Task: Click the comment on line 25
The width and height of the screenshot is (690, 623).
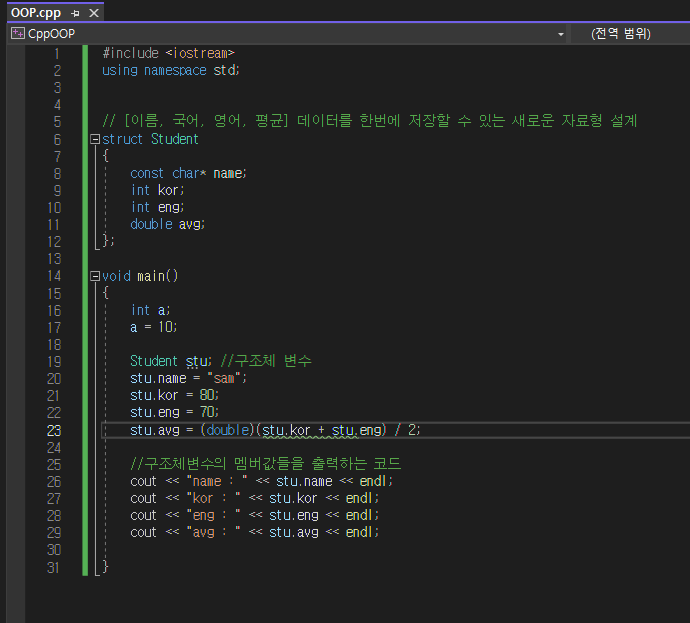Action: coord(266,464)
